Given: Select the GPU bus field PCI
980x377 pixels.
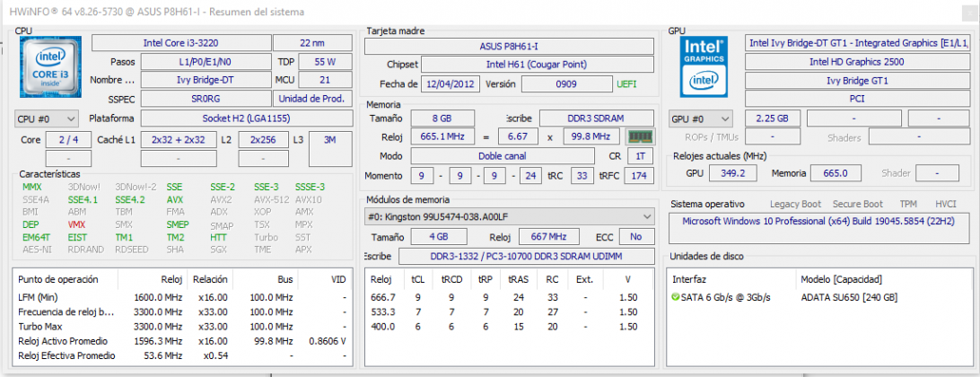Looking at the screenshot, I should (x=856, y=99).
